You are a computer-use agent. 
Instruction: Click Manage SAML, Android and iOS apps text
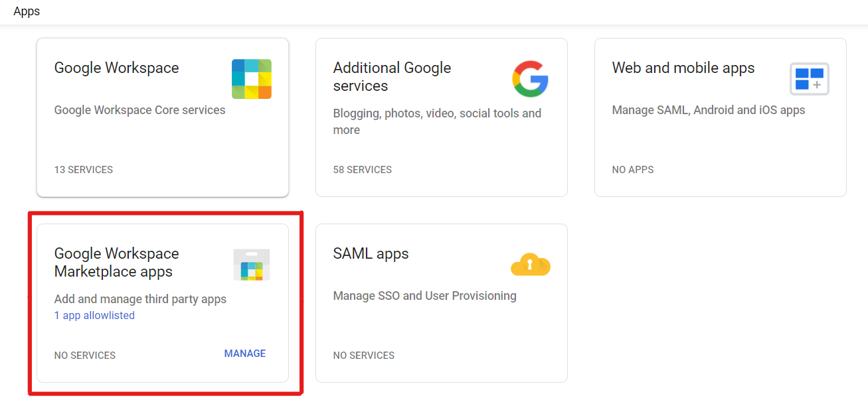pyautogui.click(x=708, y=110)
